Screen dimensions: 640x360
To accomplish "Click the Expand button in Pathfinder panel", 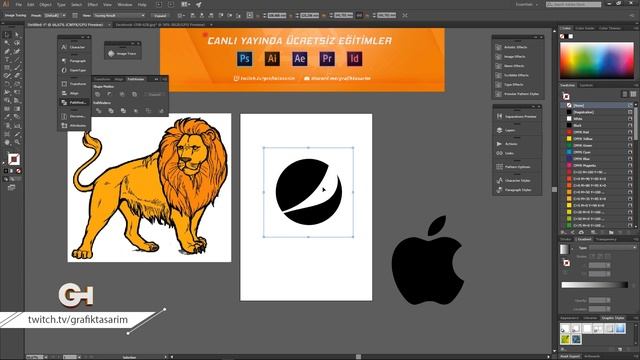I will pos(155,94).
